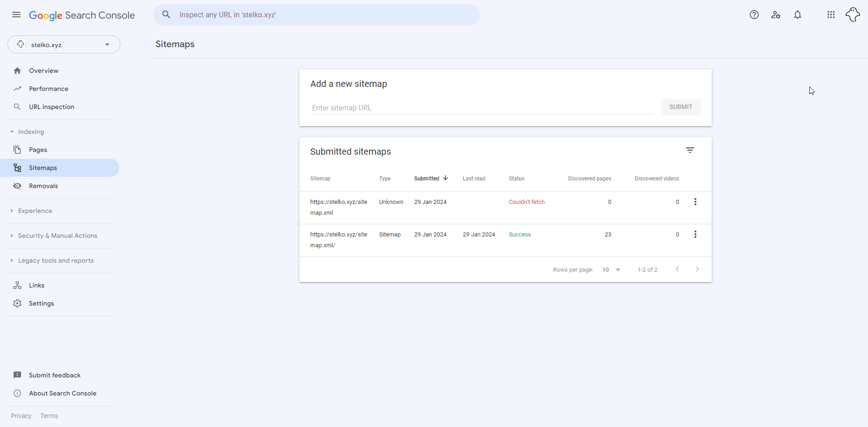Go to the Removals page

click(x=43, y=186)
